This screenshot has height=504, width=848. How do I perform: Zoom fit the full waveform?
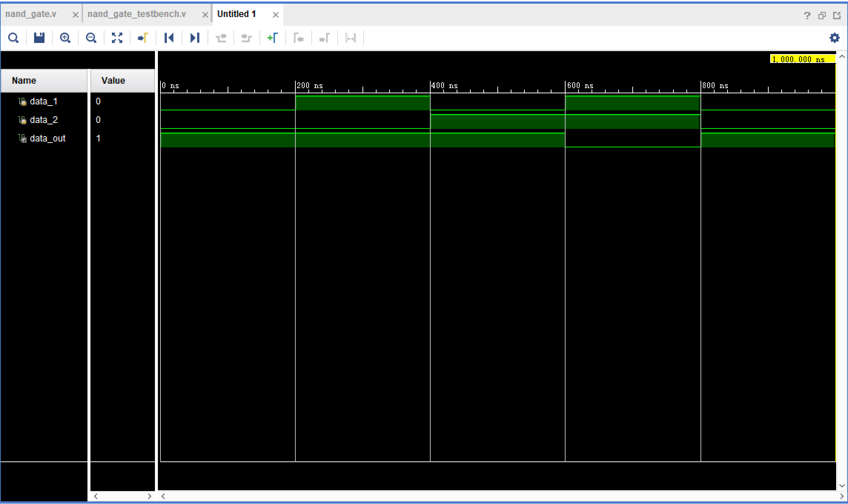pyautogui.click(x=117, y=38)
